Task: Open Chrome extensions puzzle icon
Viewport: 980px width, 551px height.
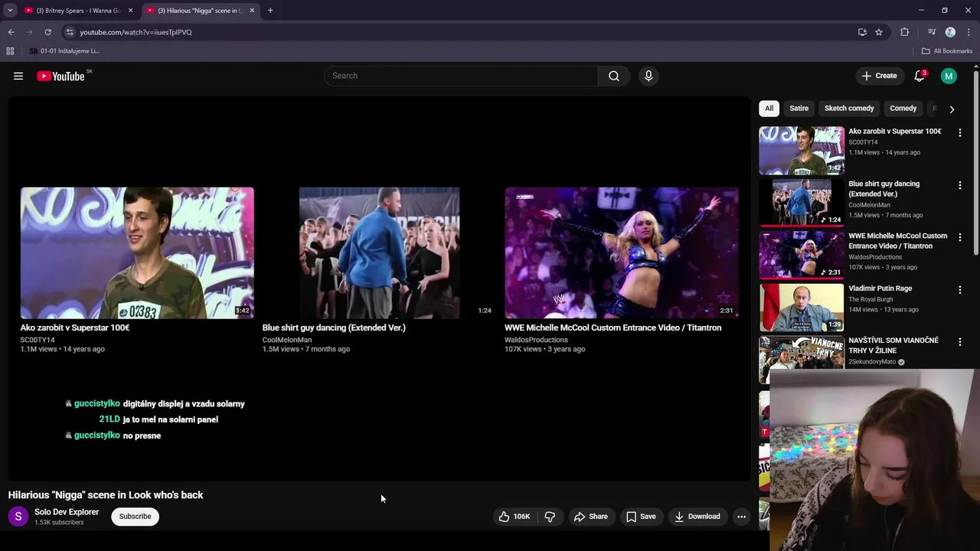Action: coord(904,32)
